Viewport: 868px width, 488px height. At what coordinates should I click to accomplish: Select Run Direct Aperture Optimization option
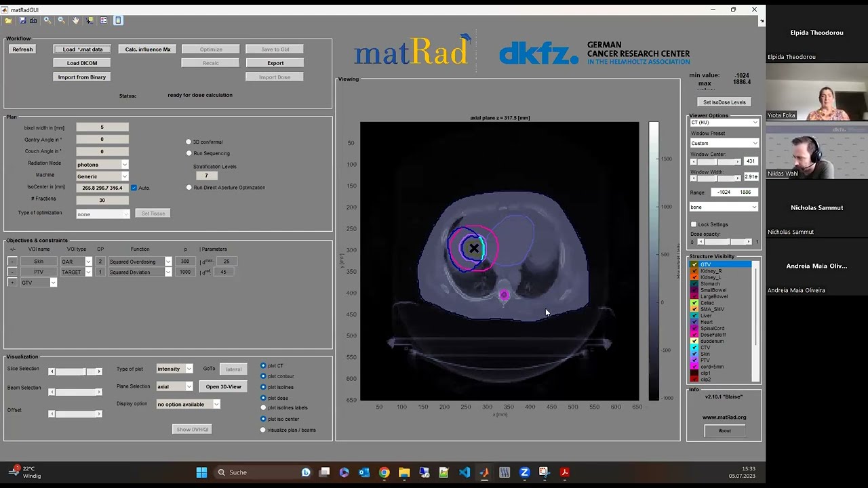click(x=189, y=188)
